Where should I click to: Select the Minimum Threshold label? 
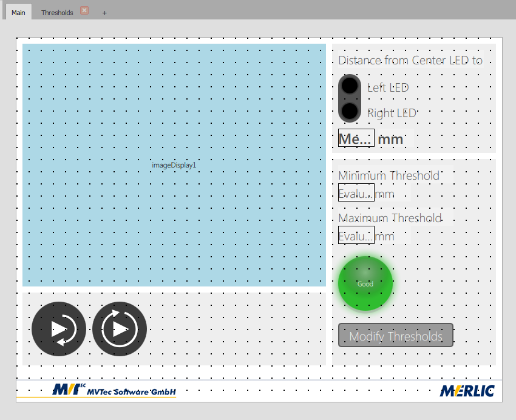[389, 175]
